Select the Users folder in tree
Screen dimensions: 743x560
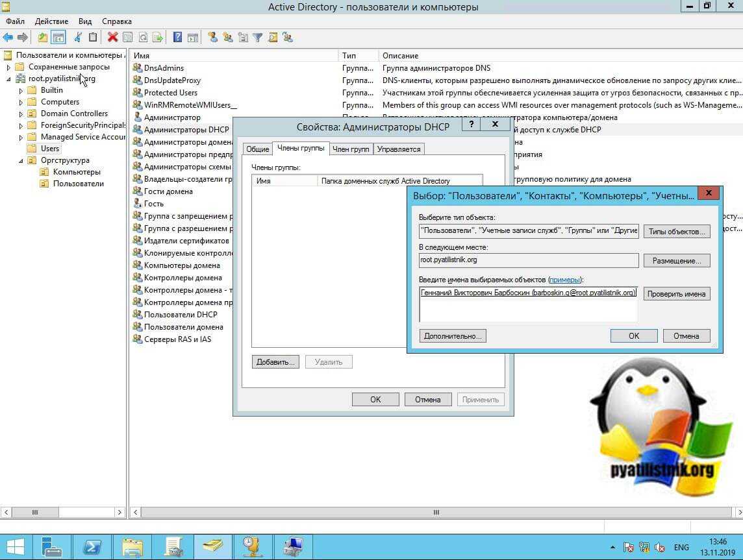coord(49,149)
